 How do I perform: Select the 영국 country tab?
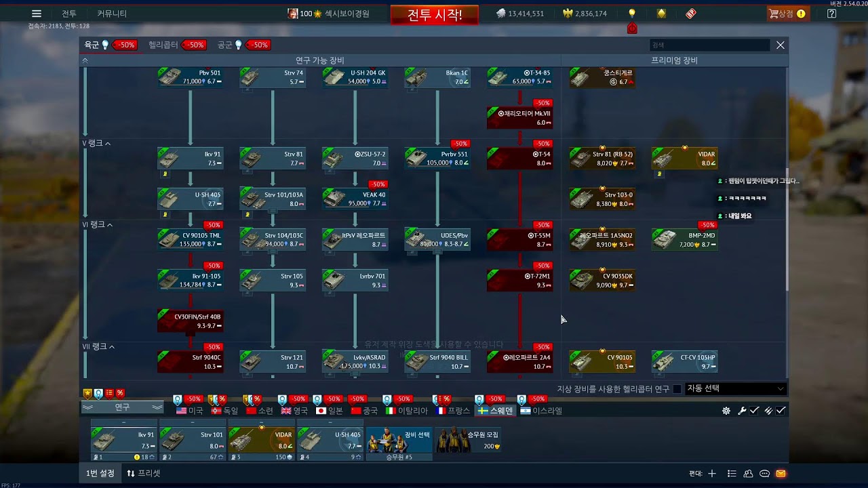coord(294,411)
